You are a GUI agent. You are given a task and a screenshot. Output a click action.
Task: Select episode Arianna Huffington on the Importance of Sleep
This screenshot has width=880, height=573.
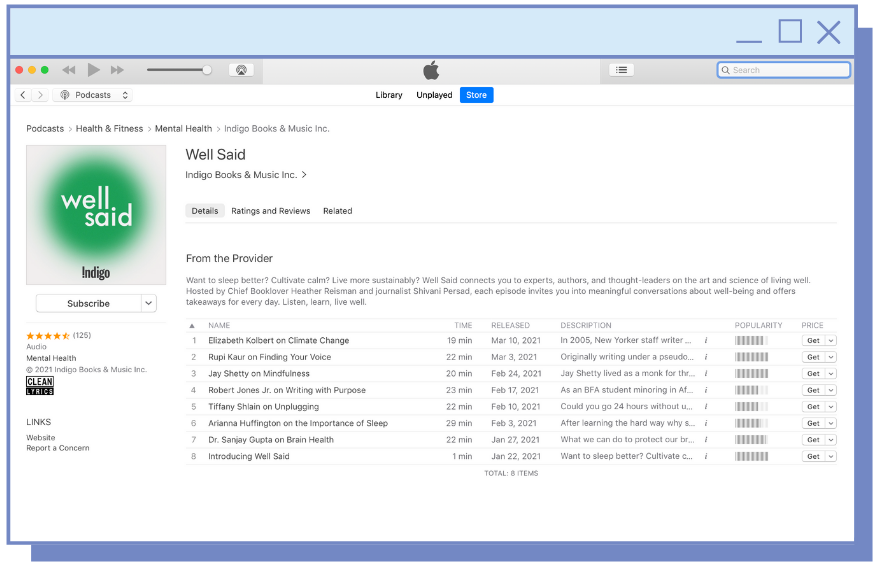tap(298, 423)
